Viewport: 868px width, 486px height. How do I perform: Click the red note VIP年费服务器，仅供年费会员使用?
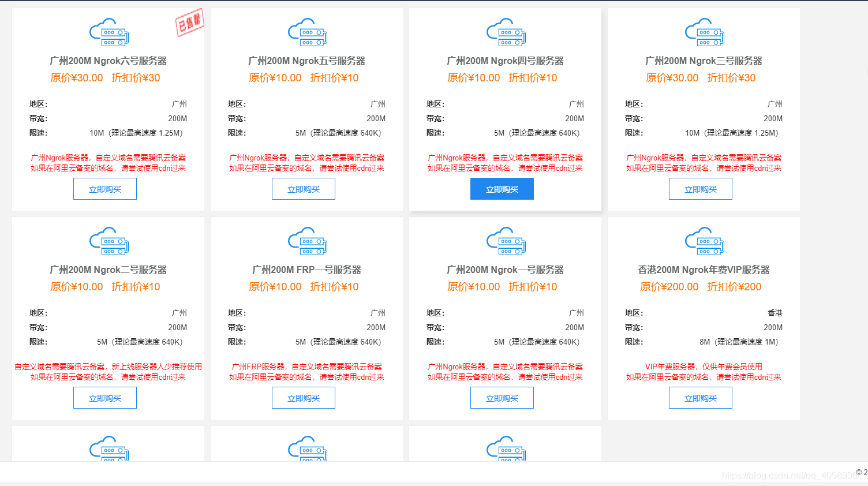pyautogui.click(x=704, y=367)
